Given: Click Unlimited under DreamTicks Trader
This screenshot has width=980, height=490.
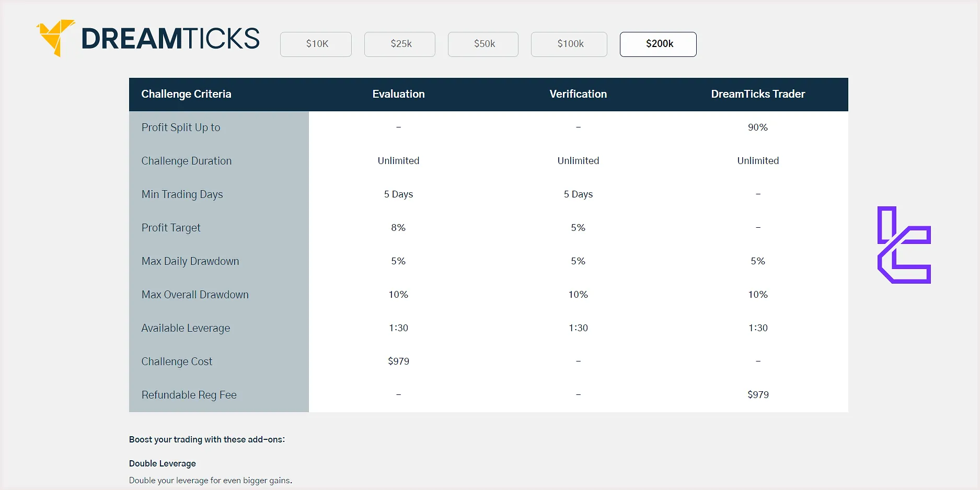Looking at the screenshot, I should [x=758, y=161].
